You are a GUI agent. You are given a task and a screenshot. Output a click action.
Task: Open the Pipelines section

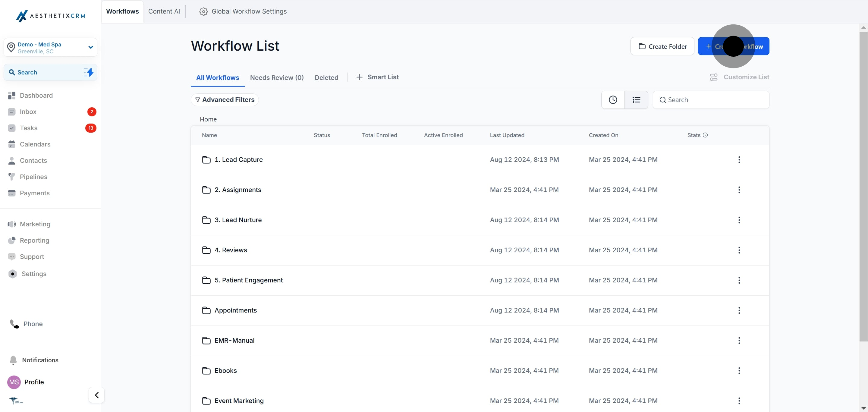33,177
